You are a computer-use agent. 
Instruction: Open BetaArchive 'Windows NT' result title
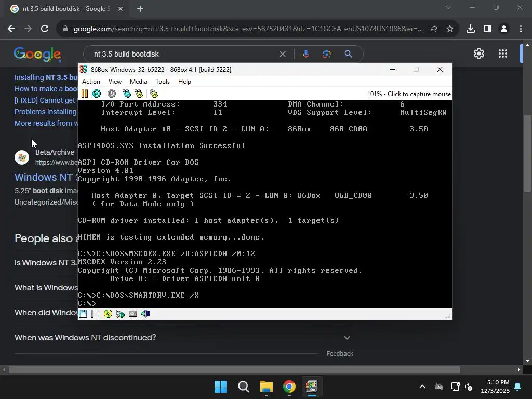point(46,177)
